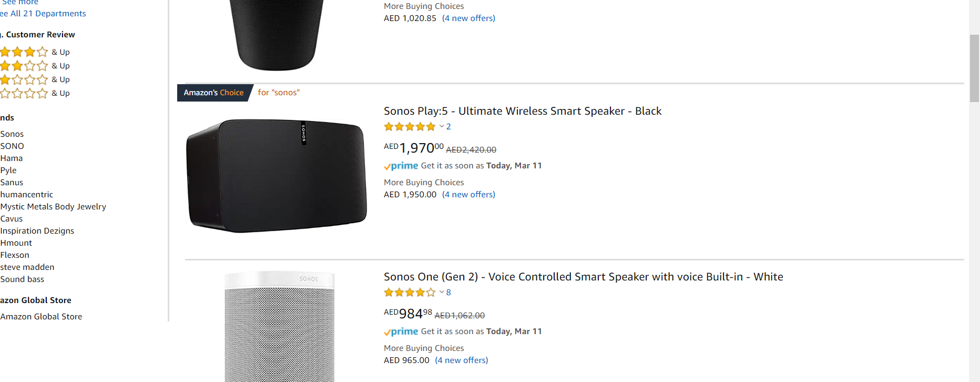
Task: Filter by 3 stars & Up rating
Action: pyautogui.click(x=35, y=66)
